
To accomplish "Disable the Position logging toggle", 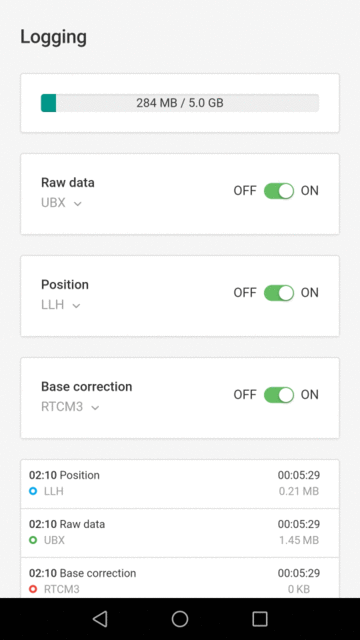I will [x=279, y=293].
